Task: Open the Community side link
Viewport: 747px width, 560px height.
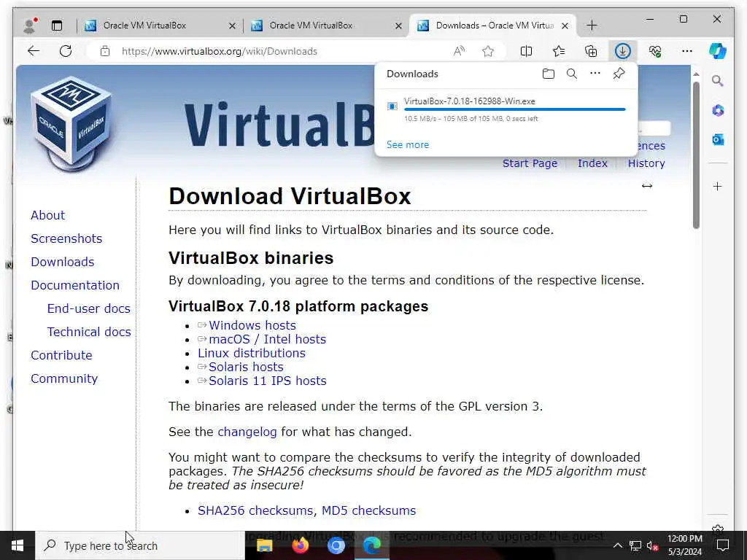Action: pos(64,378)
